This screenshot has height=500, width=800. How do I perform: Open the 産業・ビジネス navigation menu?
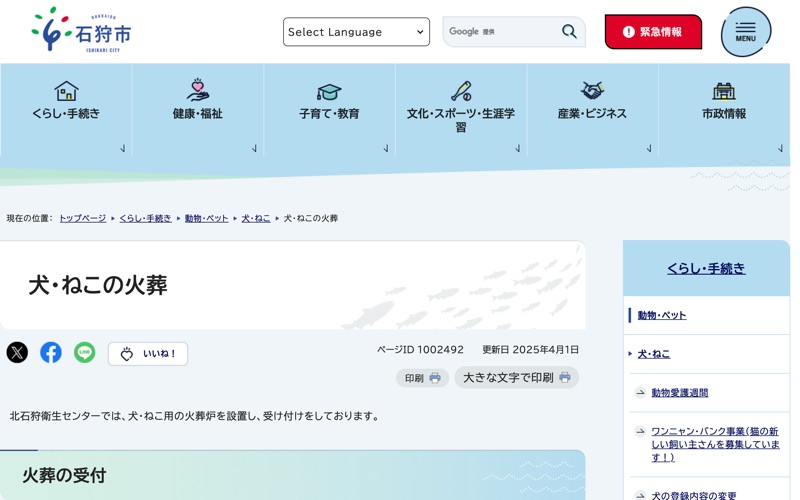(592, 110)
